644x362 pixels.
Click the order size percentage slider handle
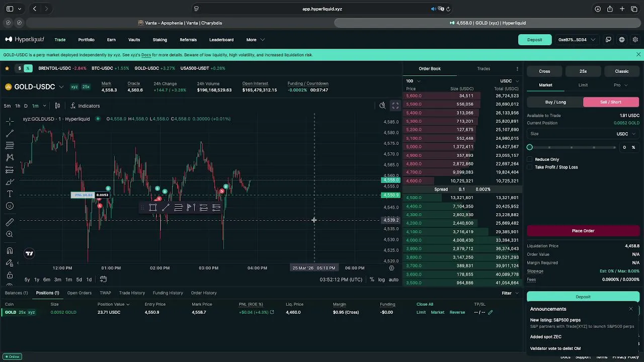coord(530,147)
